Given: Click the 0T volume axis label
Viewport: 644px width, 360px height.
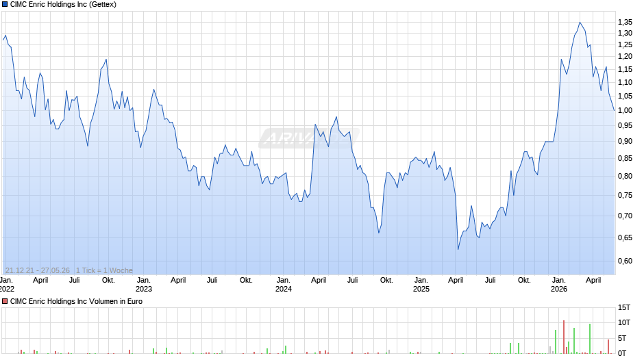Looking at the screenshot, I should click(x=622, y=353).
